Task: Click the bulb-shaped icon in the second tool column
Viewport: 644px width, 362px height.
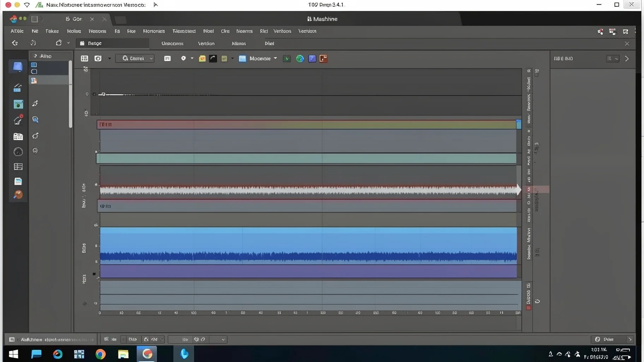Action: [x=35, y=151]
